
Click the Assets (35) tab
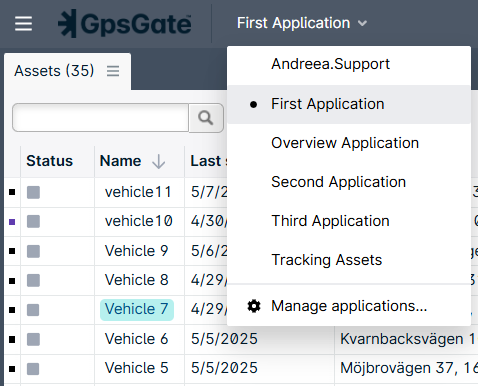(x=54, y=71)
